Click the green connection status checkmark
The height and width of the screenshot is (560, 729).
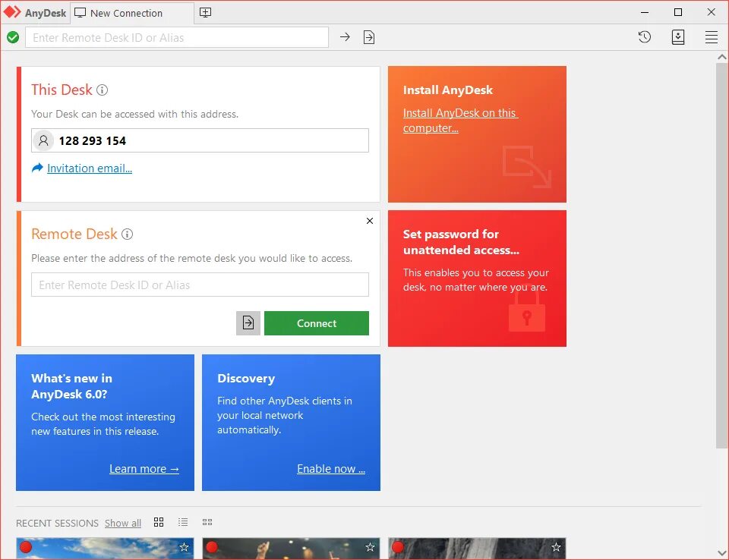click(x=13, y=37)
